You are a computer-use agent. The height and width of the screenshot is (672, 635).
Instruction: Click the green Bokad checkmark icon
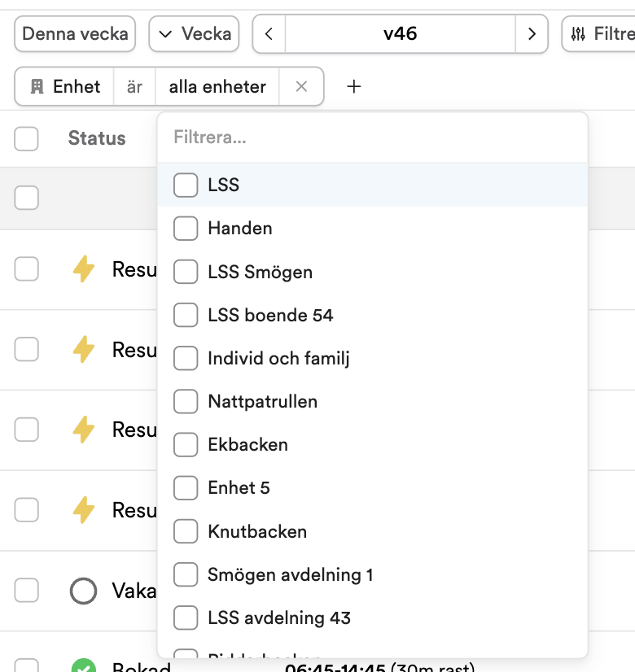[x=83, y=666]
